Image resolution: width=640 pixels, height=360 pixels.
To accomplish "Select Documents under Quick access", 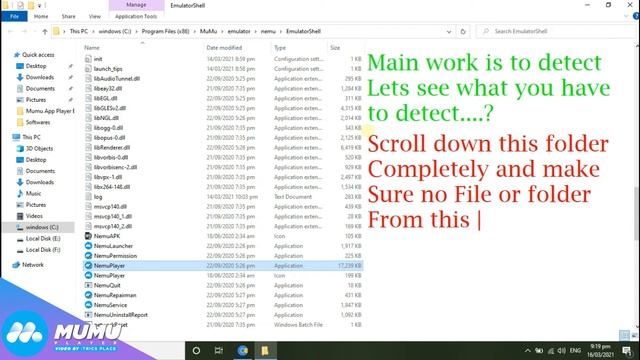I will [x=40, y=89].
